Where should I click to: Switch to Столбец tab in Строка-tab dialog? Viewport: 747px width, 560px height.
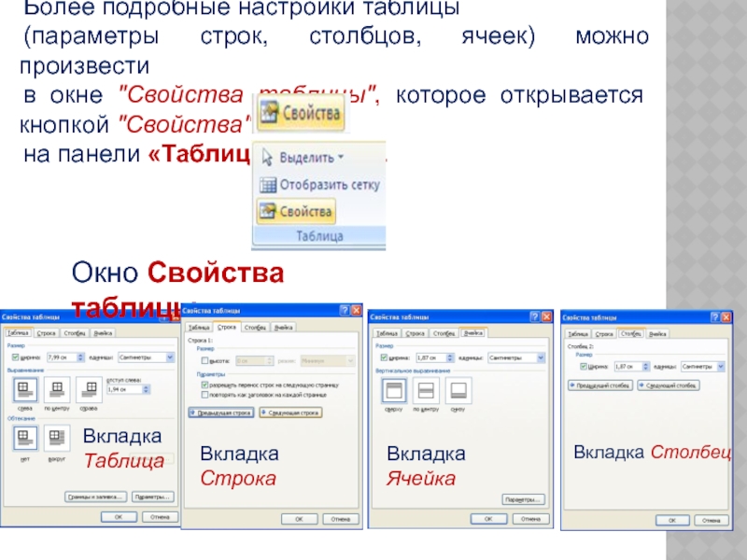click(x=255, y=328)
